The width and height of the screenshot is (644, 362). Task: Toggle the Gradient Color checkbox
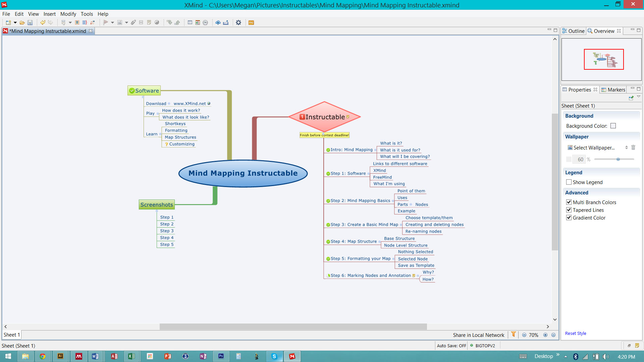coord(569,218)
